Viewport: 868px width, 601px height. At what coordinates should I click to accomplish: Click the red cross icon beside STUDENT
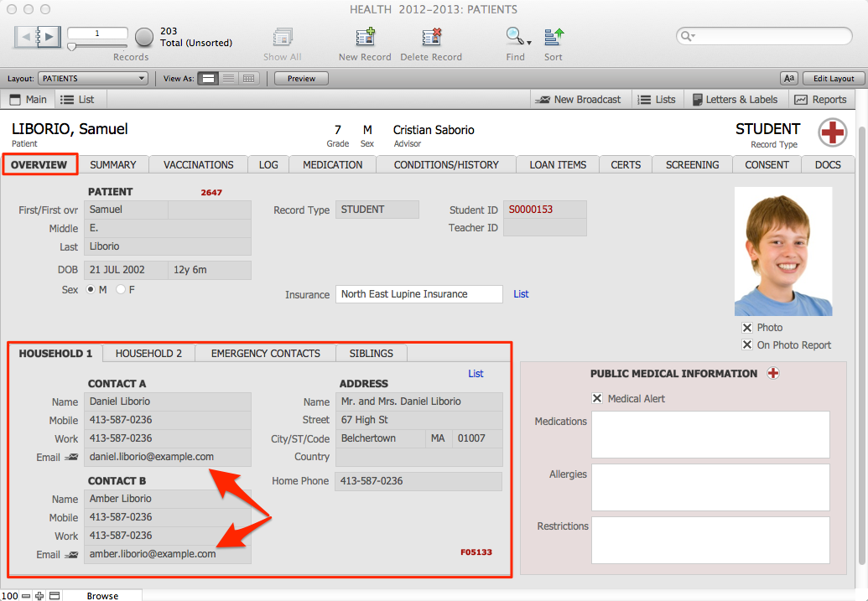pos(833,132)
